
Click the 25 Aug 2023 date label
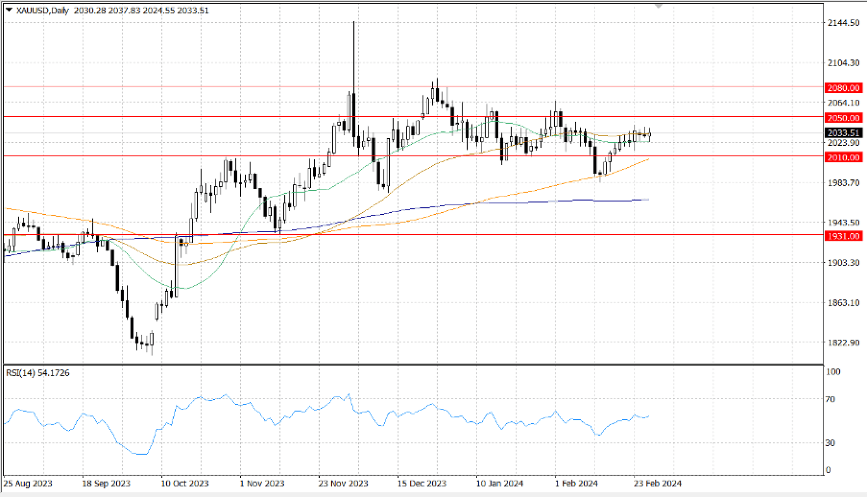point(28,483)
